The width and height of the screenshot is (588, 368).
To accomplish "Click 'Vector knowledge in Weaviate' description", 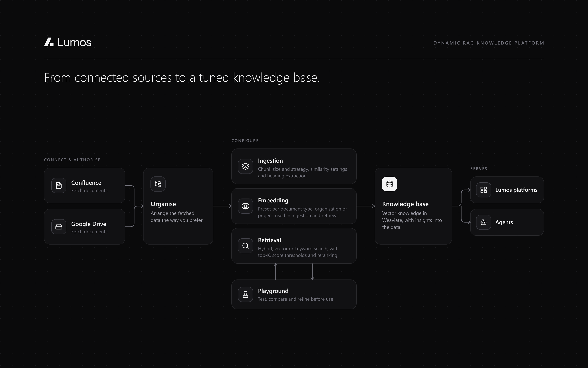I will 412,220.
